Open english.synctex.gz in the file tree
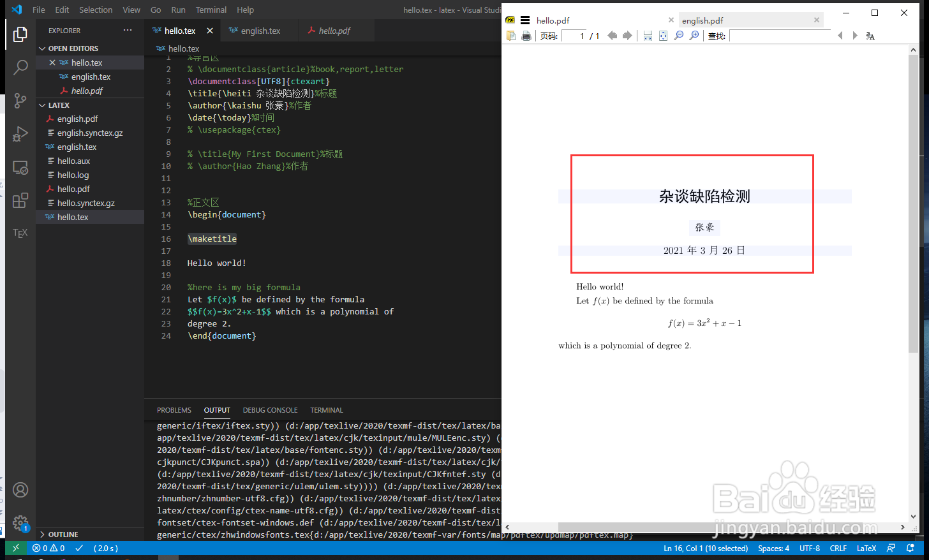 90,133
